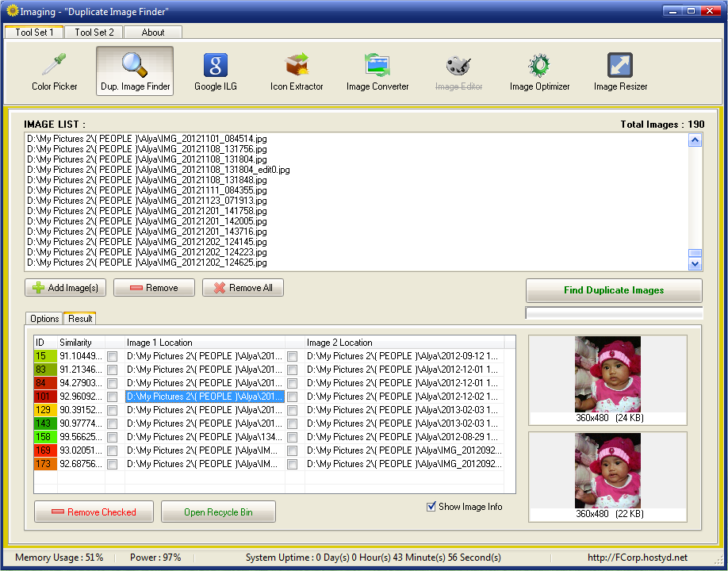728x571 pixels.
Task: Check Image 2 checkbox for ID 173
Action: click(292, 464)
